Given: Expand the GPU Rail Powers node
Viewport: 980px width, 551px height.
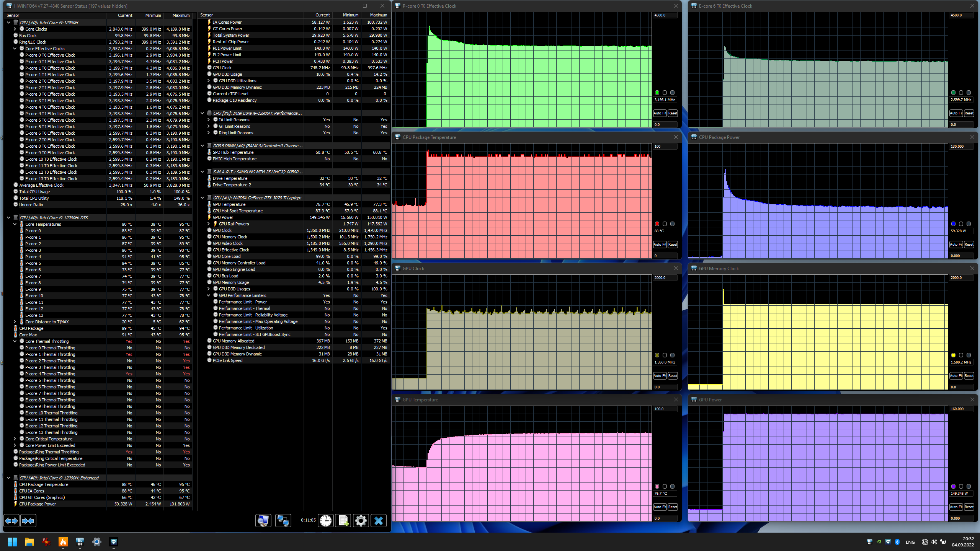Looking at the screenshot, I should (209, 224).
